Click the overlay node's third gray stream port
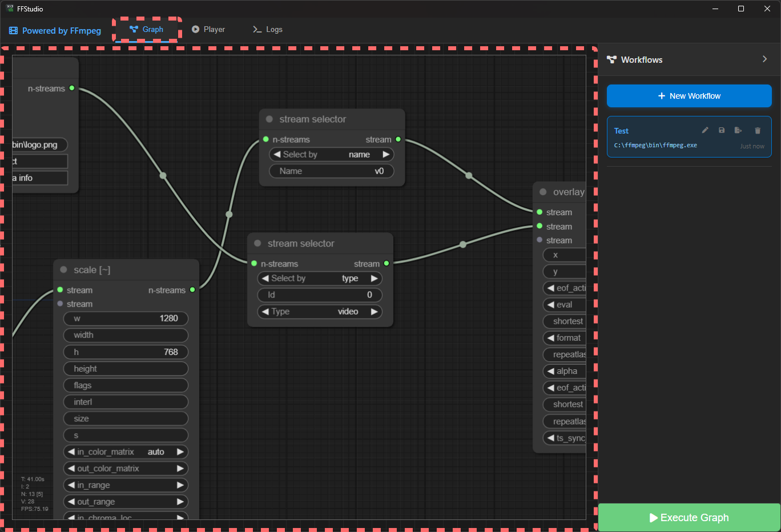781x532 pixels. (x=540, y=240)
